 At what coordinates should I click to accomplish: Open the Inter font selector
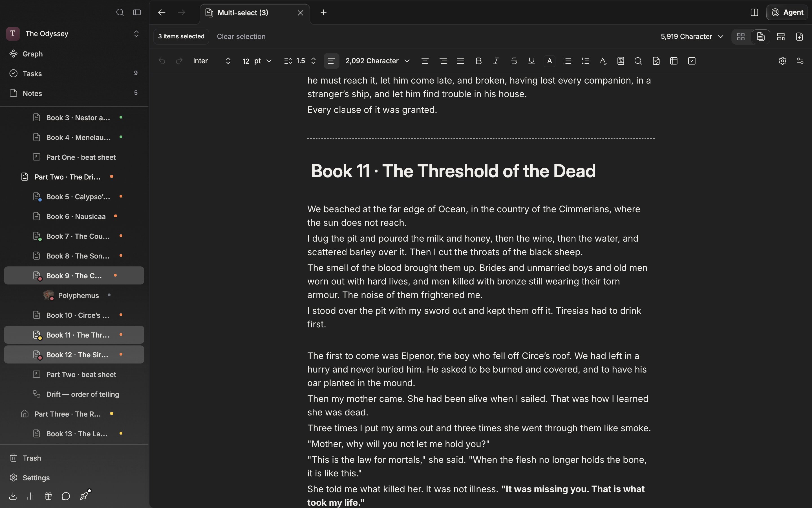pos(212,61)
